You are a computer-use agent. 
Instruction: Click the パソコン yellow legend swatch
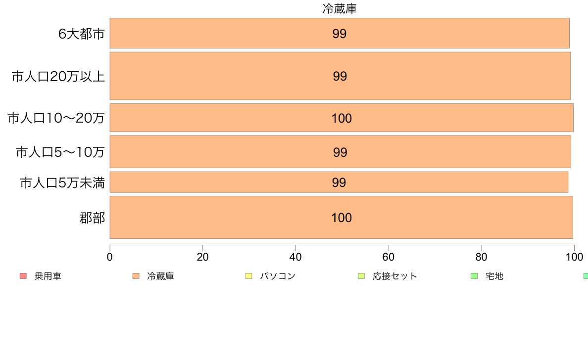pyautogui.click(x=248, y=276)
